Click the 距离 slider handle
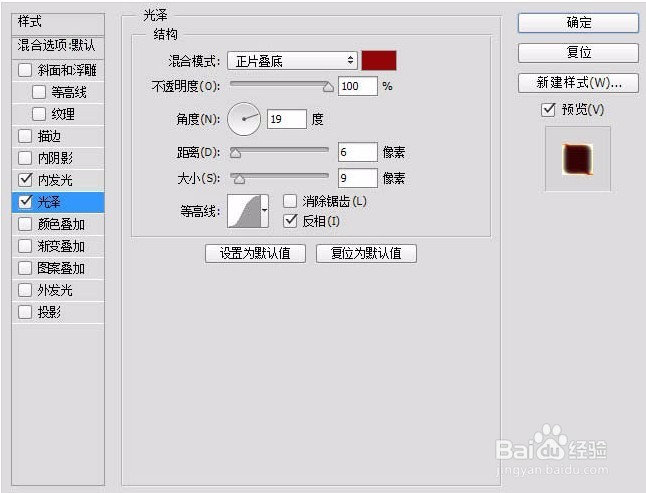Image resolution: width=646 pixels, height=493 pixels. [235, 153]
